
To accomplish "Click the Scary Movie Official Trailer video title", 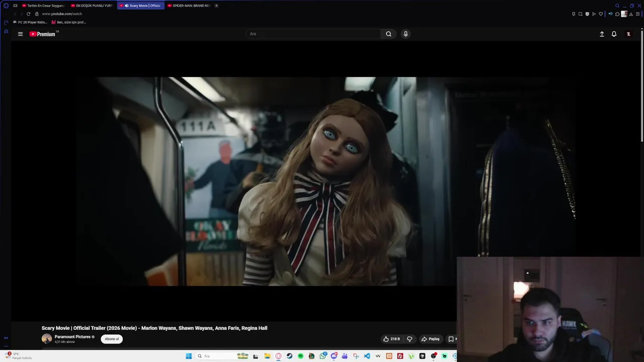I will pos(154,328).
